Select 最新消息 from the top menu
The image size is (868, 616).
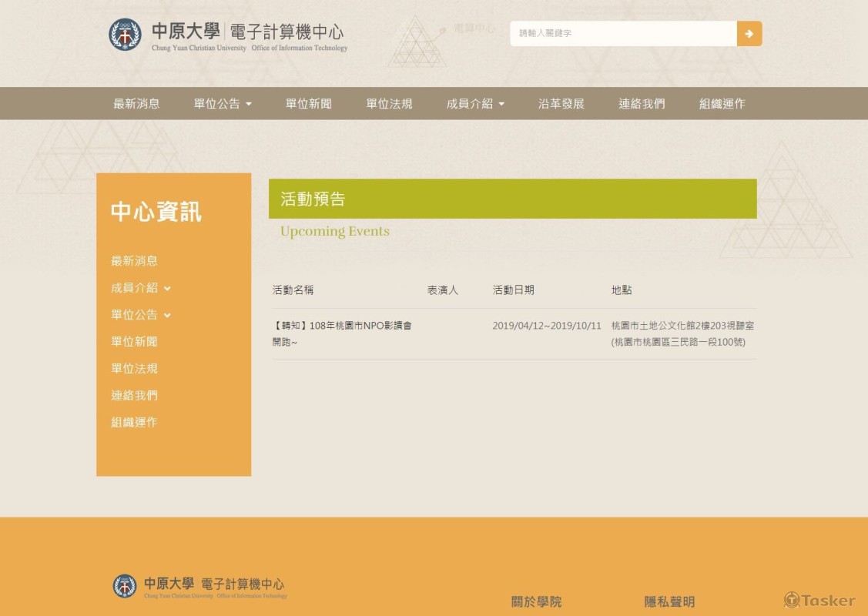[x=136, y=102]
